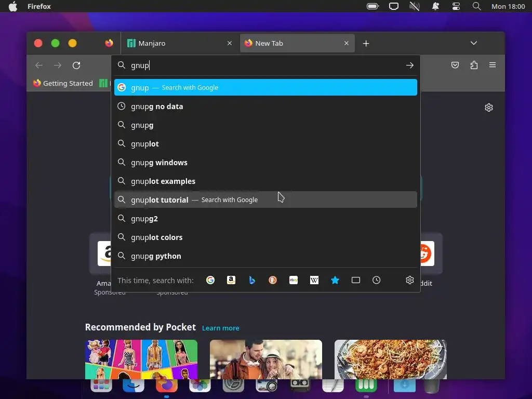Reload the current page

(x=76, y=65)
